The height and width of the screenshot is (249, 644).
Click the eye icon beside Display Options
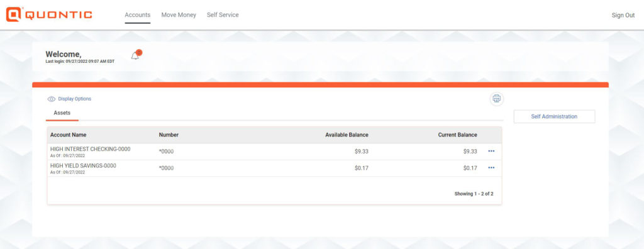(x=52, y=99)
